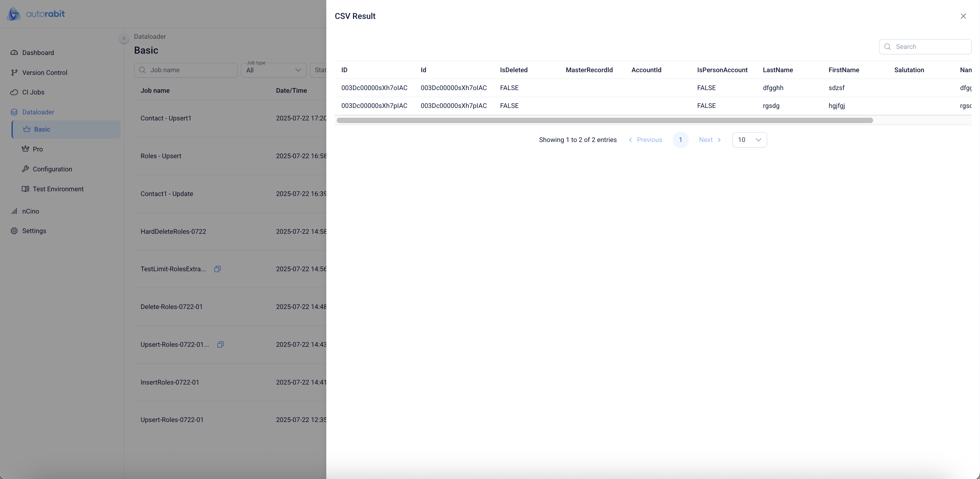Collapse the sidebar with chevron button
Image resolution: width=980 pixels, height=479 pixels.
tap(124, 38)
